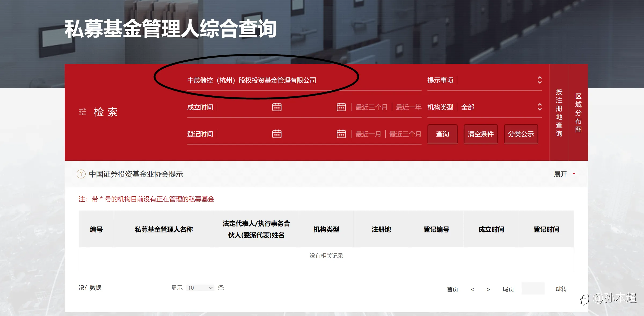Click the 清空条件 clear button
The width and height of the screenshot is (644, 316).
481,134
